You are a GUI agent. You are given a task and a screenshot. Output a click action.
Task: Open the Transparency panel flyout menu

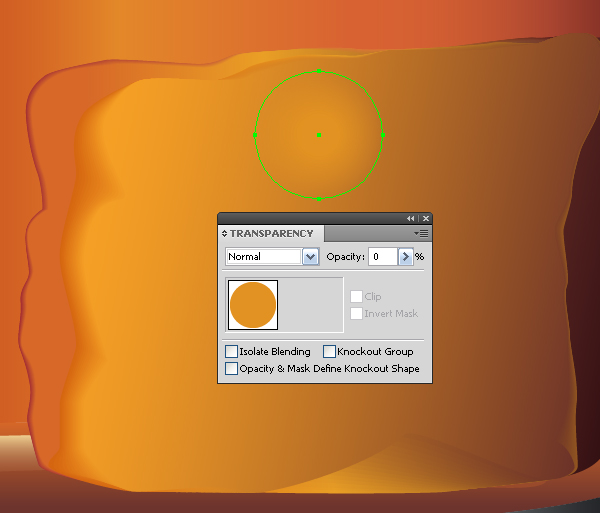click(421, 233)
